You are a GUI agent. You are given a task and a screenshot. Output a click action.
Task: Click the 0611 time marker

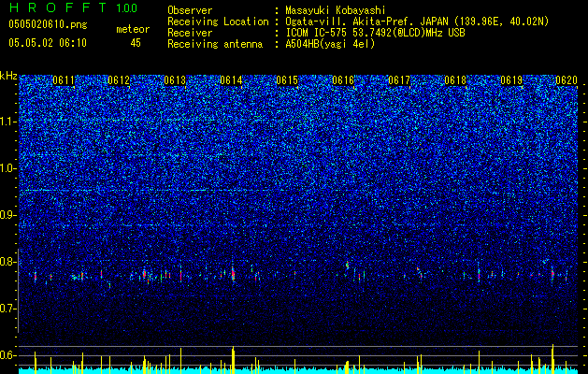pos(64,80)
